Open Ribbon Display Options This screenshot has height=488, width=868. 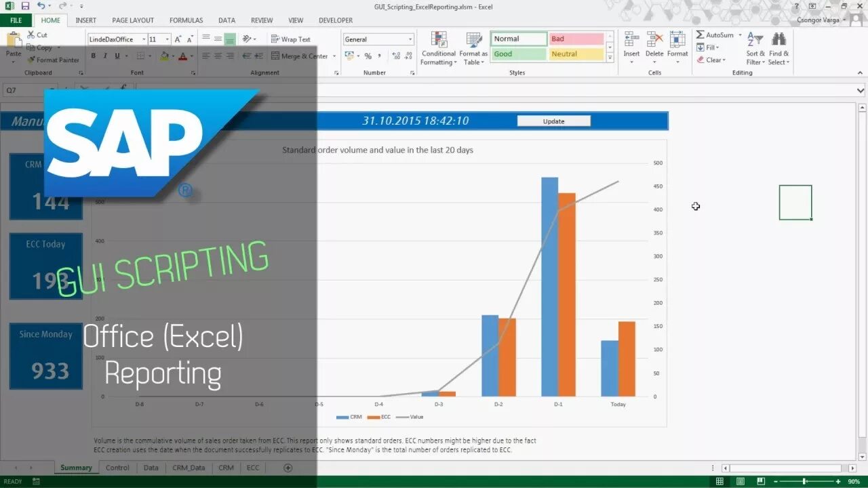click(812, 5)
